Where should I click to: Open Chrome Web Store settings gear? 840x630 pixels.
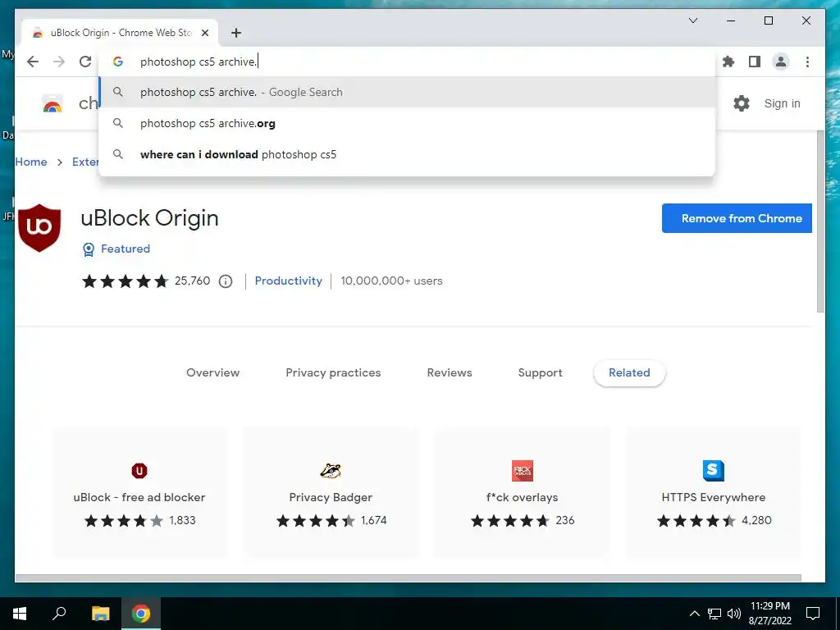(742, 103)
